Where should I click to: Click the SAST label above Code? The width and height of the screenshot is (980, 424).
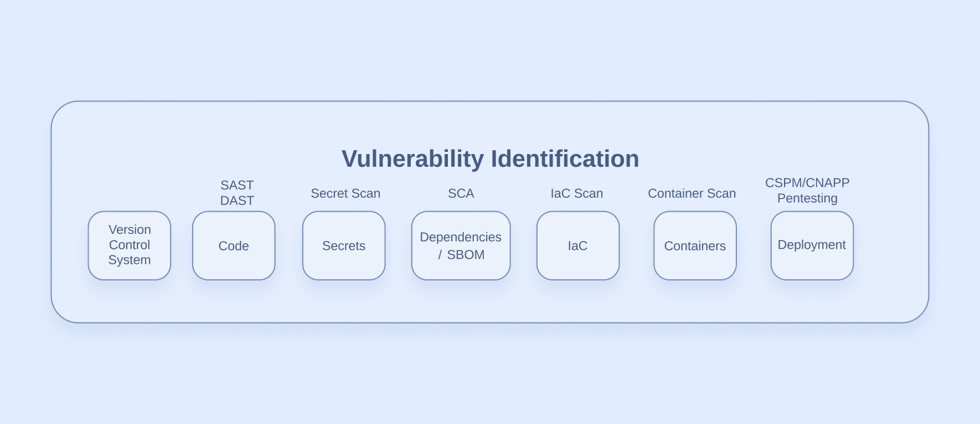237,185
